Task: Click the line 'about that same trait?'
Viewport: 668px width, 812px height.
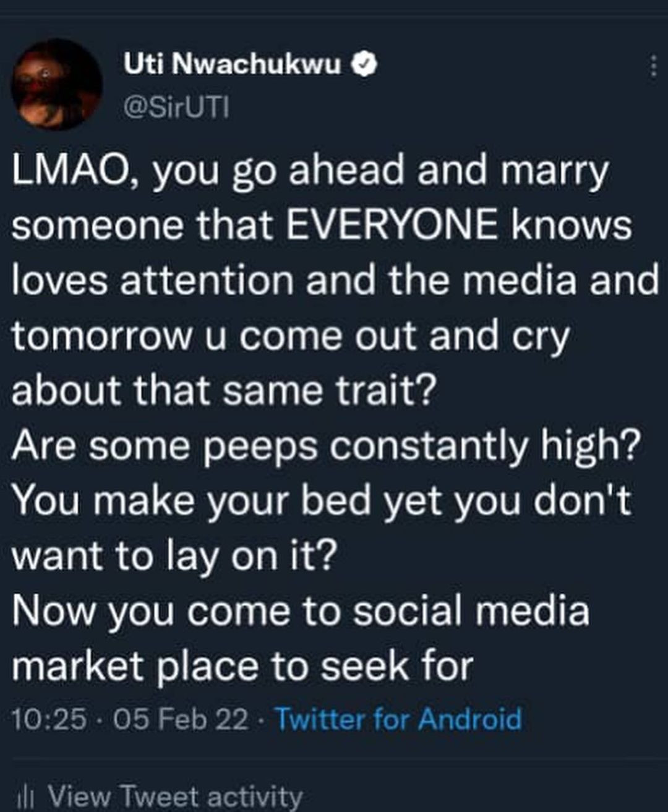Action: (224, 391)
